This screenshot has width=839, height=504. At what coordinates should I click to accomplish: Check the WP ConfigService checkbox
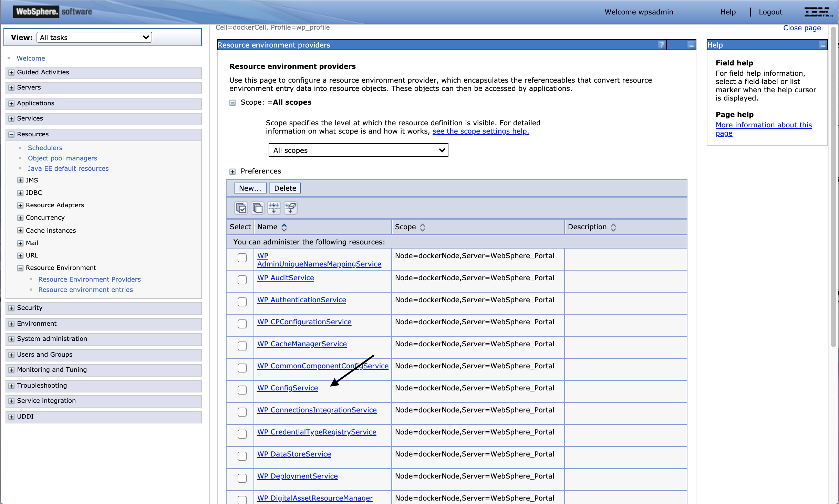pyautogui.click(x=242, y=390)
